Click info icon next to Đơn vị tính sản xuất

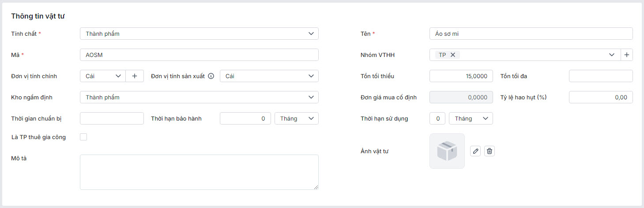coord(211,76)
